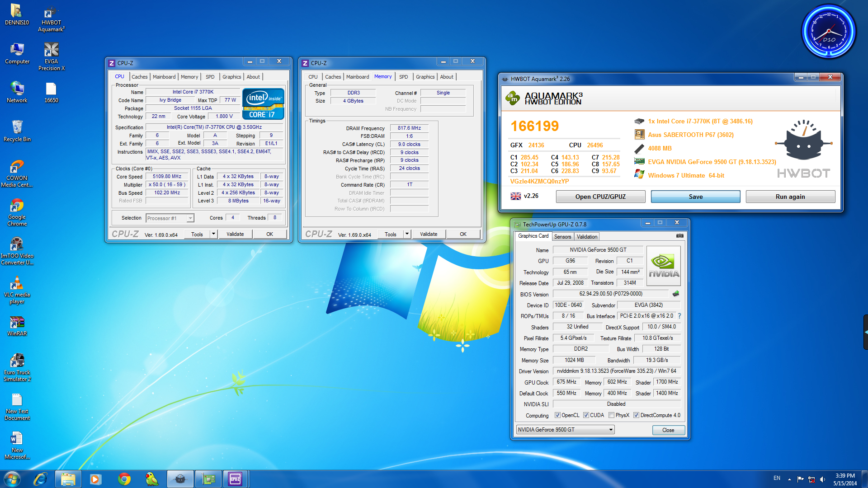
Task: Click Close button in GPU-Z
Action: click(x=668, y=430)
